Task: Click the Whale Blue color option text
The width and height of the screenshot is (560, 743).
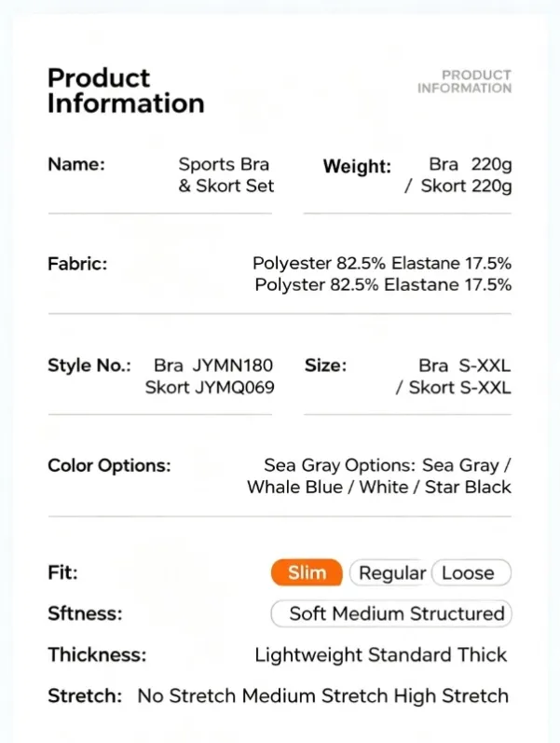Action: 294,487
